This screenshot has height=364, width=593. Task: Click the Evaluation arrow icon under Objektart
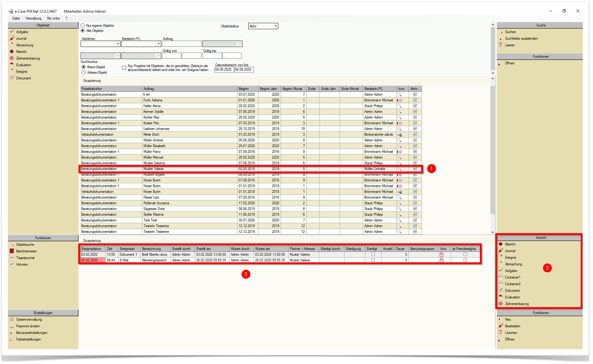[12, 65]
